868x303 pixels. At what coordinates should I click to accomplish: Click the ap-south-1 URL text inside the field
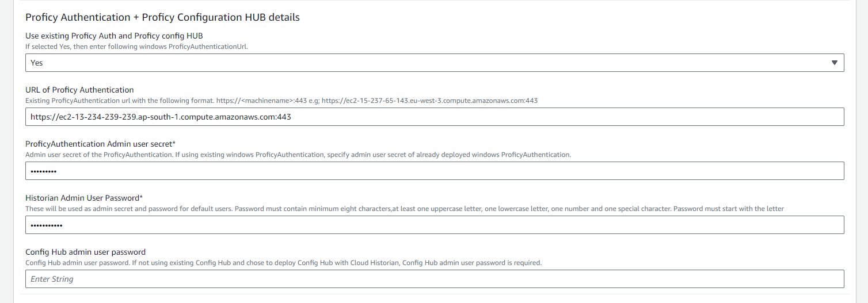tap(161, 117)
